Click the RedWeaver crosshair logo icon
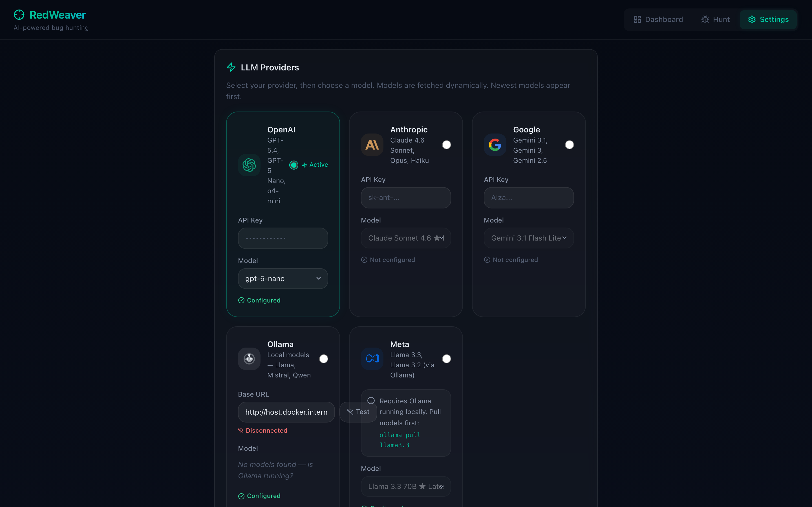This screenshot has width=812, height=507. (19, 15)
